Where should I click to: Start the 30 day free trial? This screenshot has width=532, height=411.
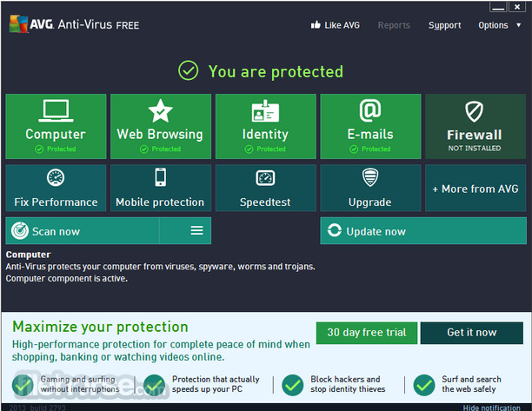pyautogui.click(x=367, y=333)
